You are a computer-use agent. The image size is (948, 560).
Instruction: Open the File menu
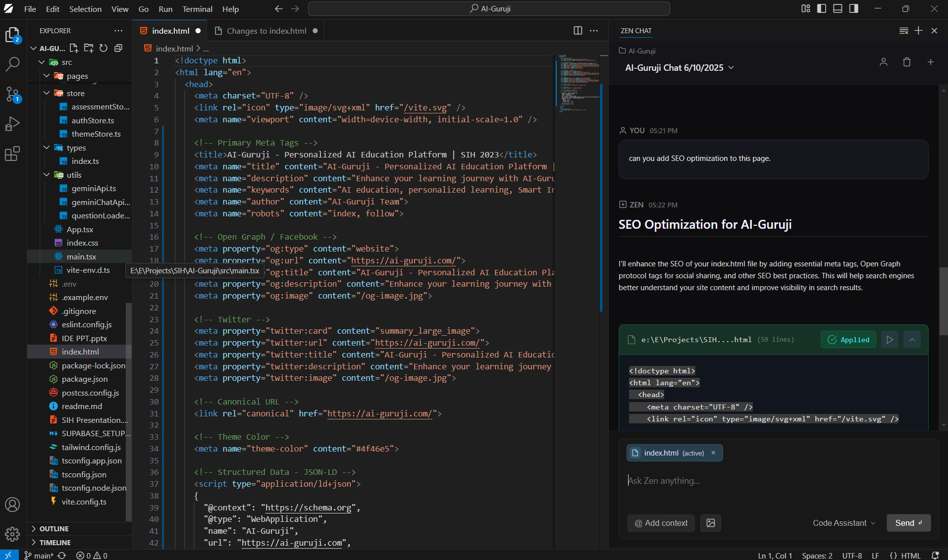[x=30, y=9]
